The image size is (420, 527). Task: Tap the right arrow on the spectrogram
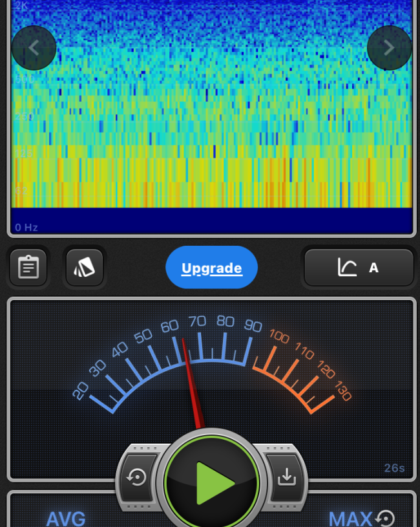(x=389, y=48)
